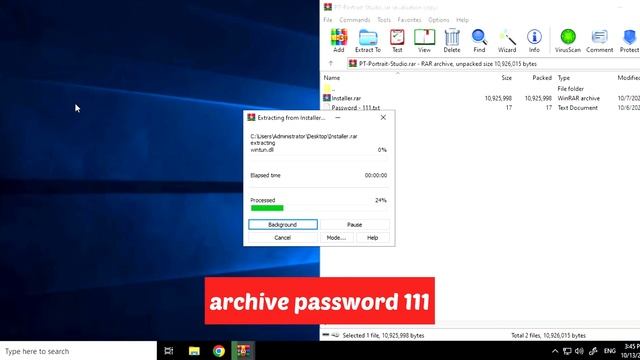This screenshot has height=360, width=640.
Task: Launch the Wizard toolbar icon
Action: (507, 40)
